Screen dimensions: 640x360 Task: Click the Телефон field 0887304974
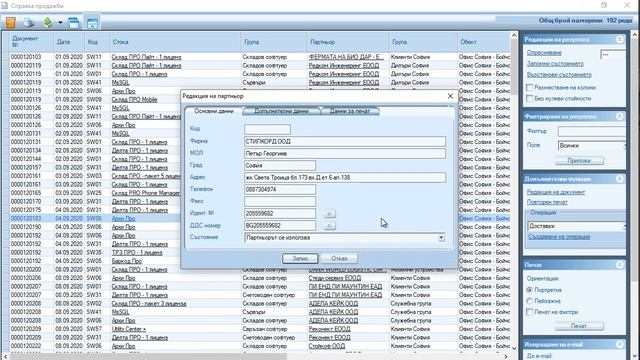pos(280,189)
